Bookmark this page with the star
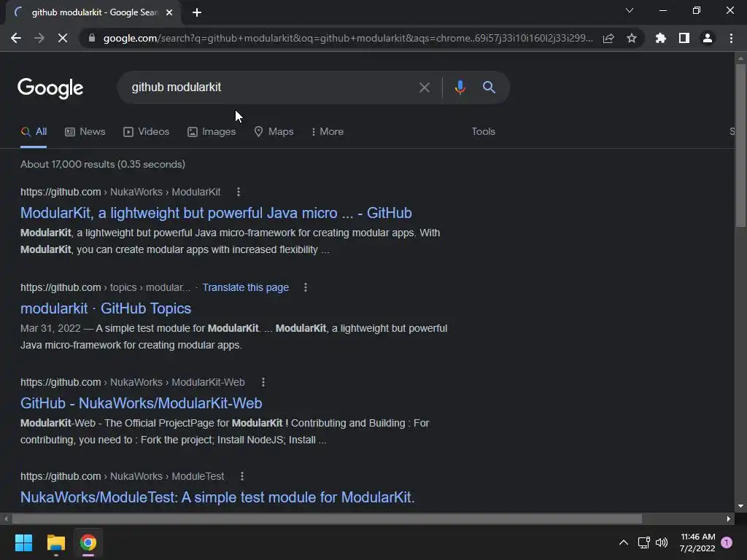747x560 pixels. (632, 38)
